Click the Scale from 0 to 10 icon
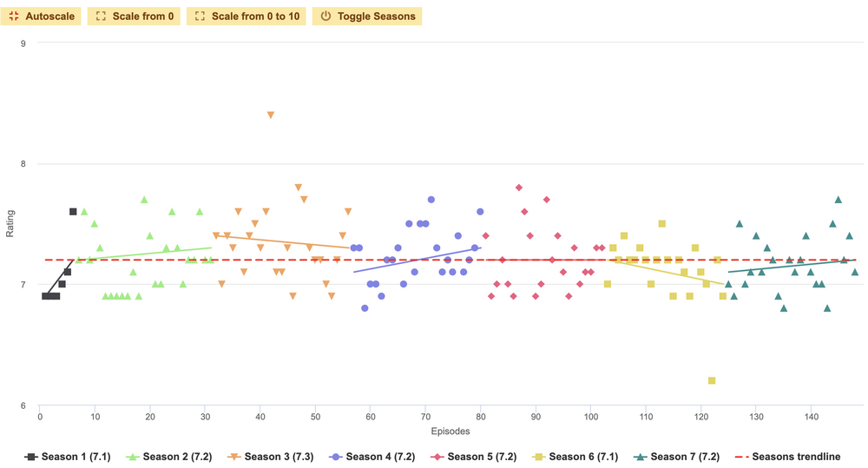Viewport: 868px width, 468px height. coord(201,16)
